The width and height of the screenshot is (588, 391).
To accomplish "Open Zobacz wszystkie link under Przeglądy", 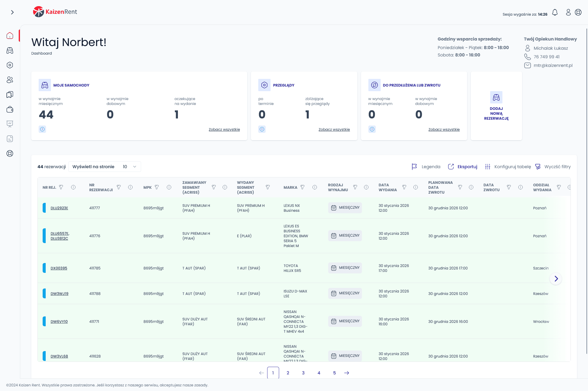I will 334,130.
